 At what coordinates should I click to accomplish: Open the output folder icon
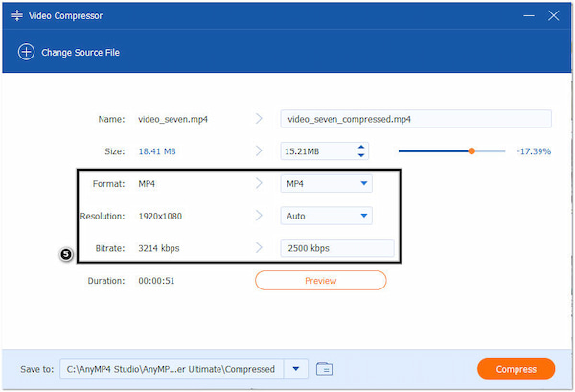324,368
